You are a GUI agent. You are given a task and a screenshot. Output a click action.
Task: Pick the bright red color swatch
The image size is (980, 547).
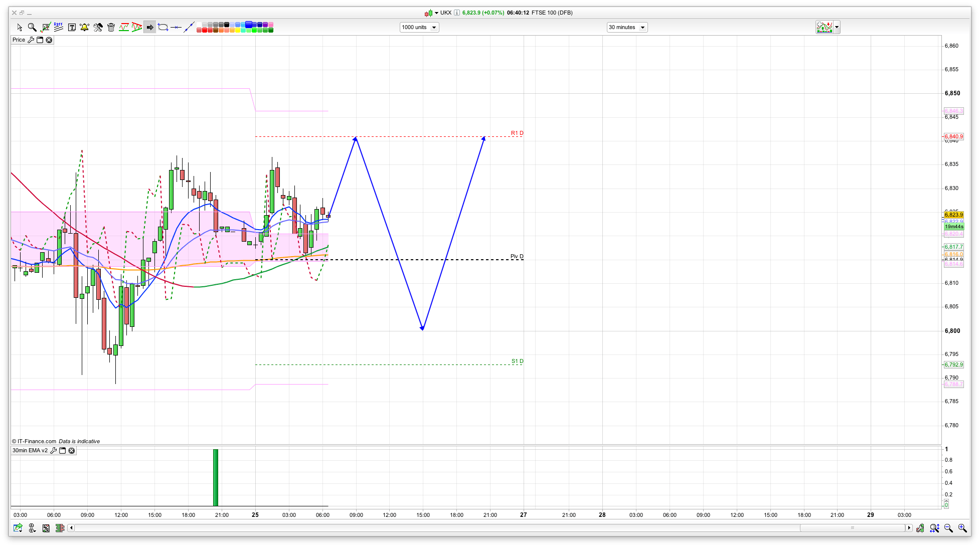pyautogui.click(x=205, y=30)
